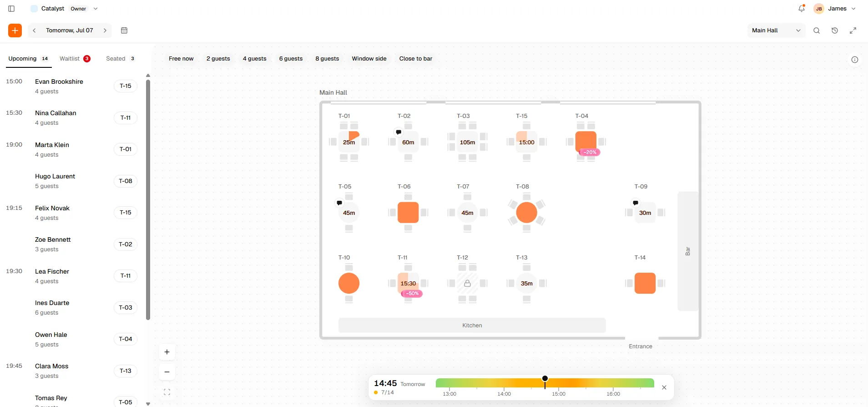The height and width of the screenshot is (407, 868).
Task: Go to the next day
Action: pos(105,31)
